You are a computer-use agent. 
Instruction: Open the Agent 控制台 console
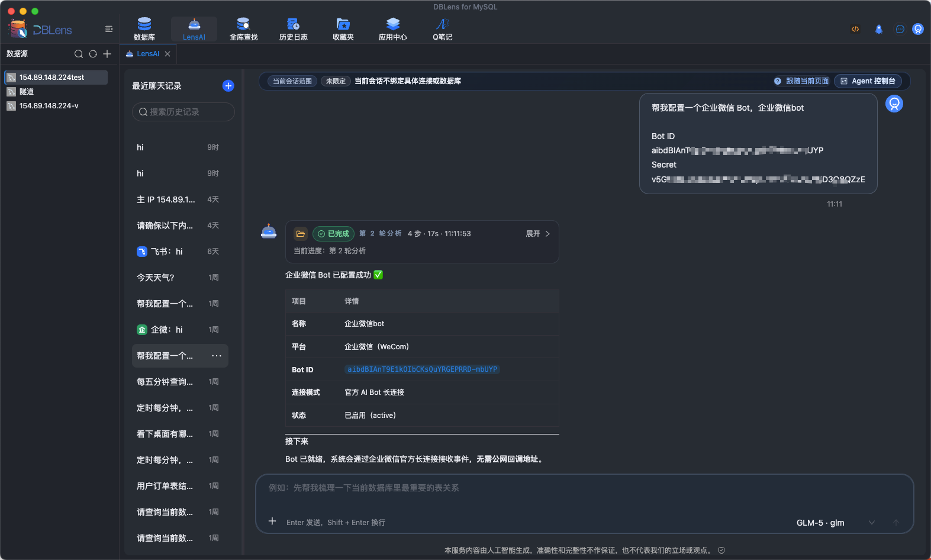coord(868,81)
